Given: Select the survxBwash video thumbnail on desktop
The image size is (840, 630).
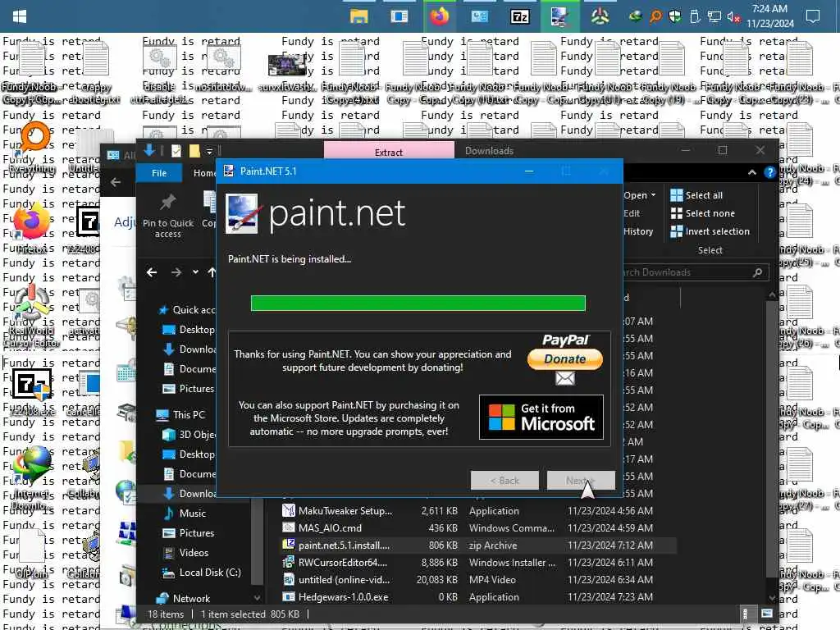Looking at the screenshot, I should tap(288, 71).
